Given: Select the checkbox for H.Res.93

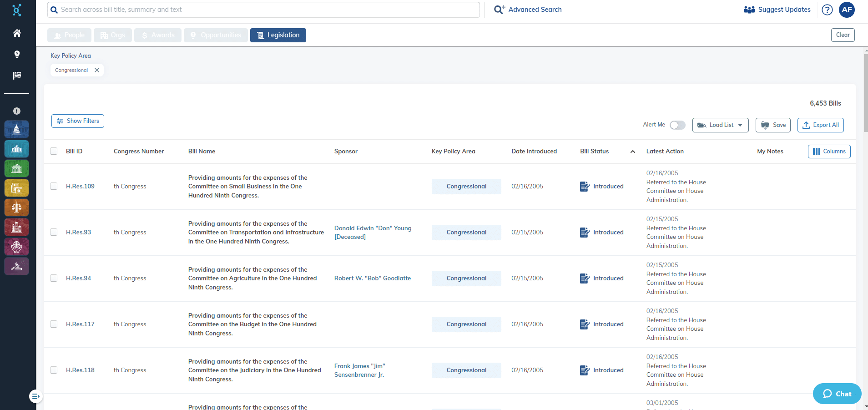Looking at the screenshot, I should 54,232.
